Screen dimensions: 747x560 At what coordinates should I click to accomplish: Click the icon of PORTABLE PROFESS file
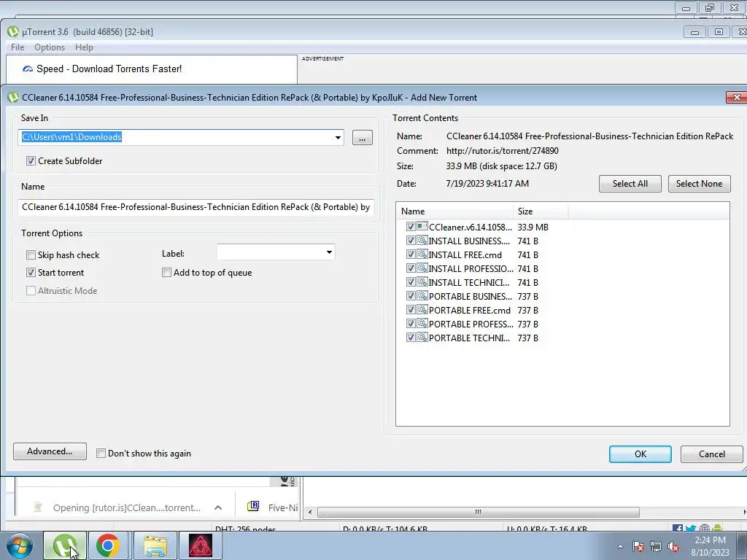point(422,323)
